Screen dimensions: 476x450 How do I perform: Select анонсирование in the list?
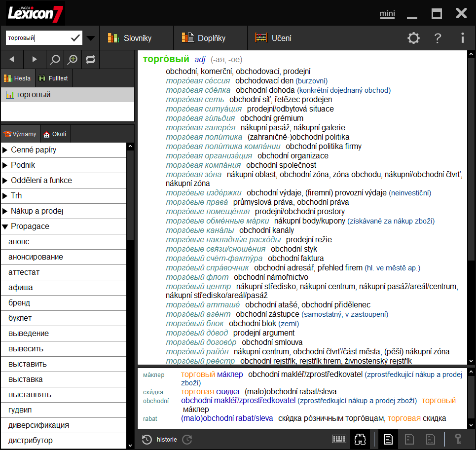tap(64, 257)
